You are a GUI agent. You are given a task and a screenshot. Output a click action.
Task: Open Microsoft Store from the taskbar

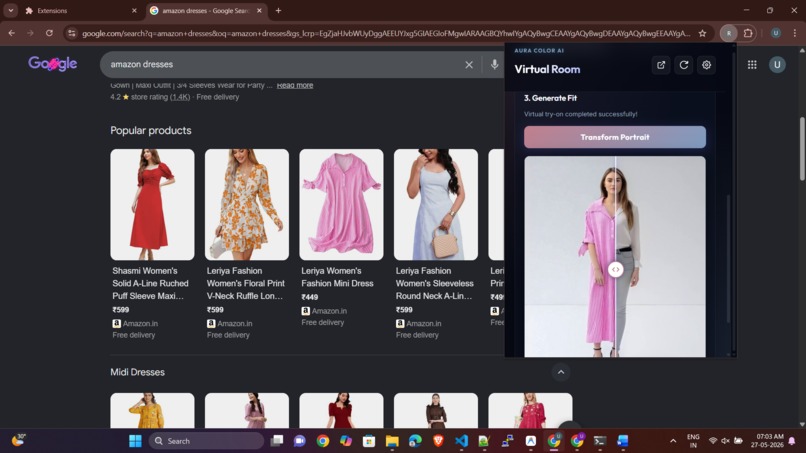click(x=369, y=441)
